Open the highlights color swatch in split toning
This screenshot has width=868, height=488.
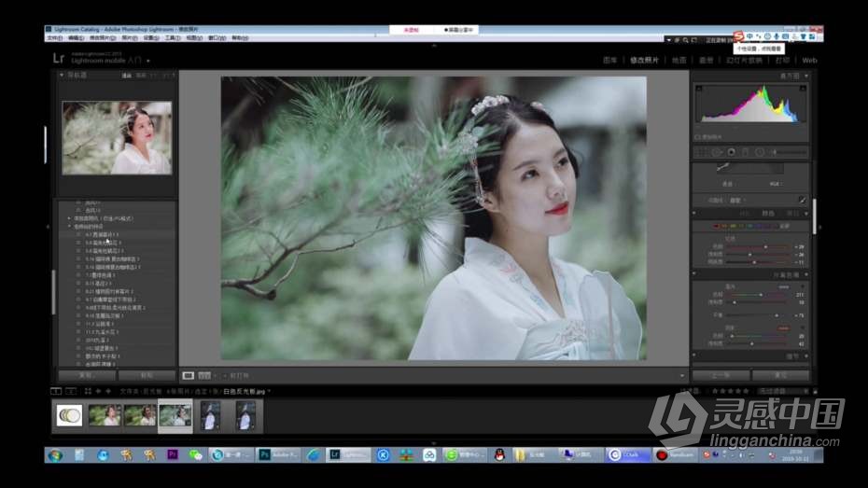tap(783, 287)
